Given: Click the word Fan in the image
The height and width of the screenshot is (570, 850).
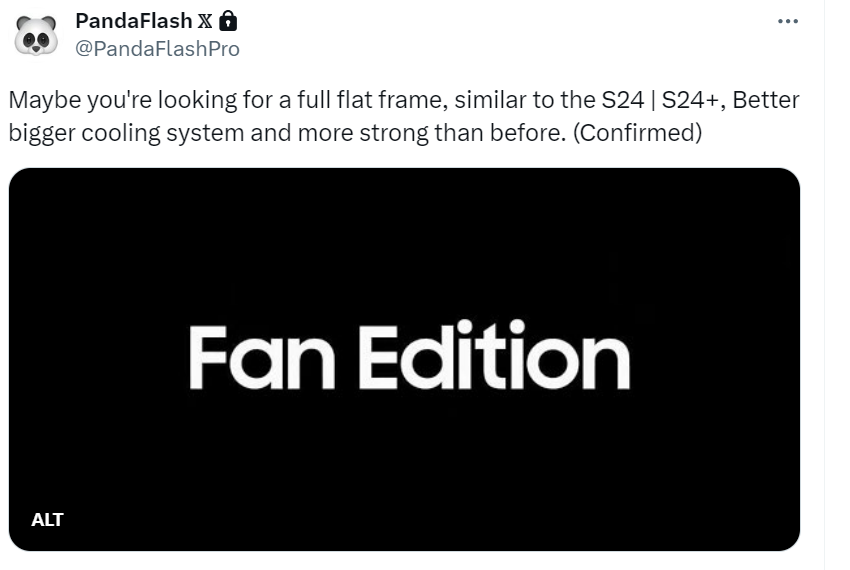Looking at the screenshot, I should coord(262,357).
